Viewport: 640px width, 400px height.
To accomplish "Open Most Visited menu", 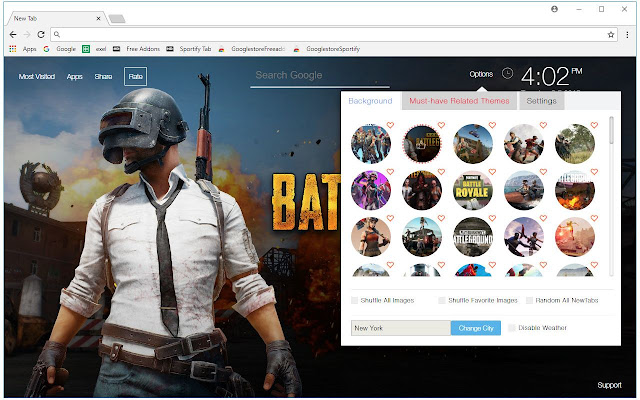I will click(37, 76).
